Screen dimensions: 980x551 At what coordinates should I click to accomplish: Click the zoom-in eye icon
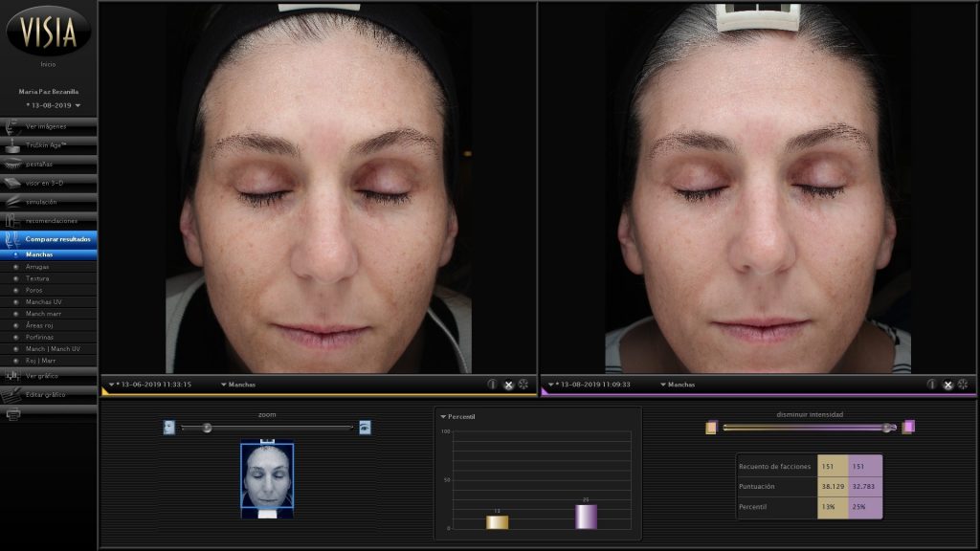(365, 428)
